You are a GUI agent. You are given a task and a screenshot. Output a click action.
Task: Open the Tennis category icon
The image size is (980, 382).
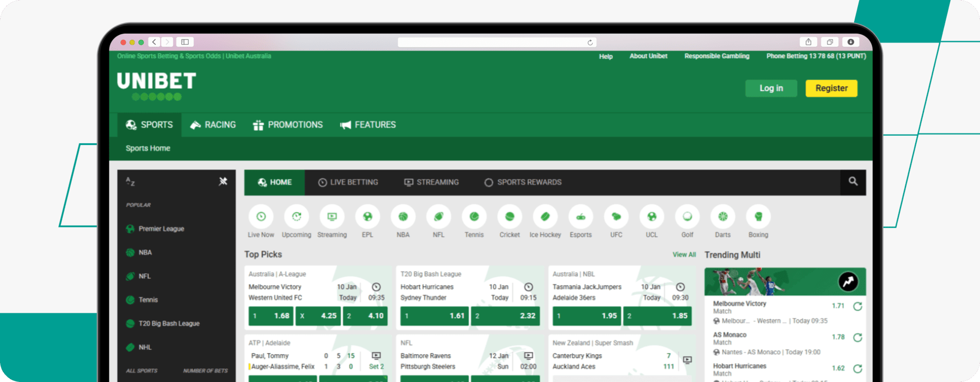(x=474, y=216)
